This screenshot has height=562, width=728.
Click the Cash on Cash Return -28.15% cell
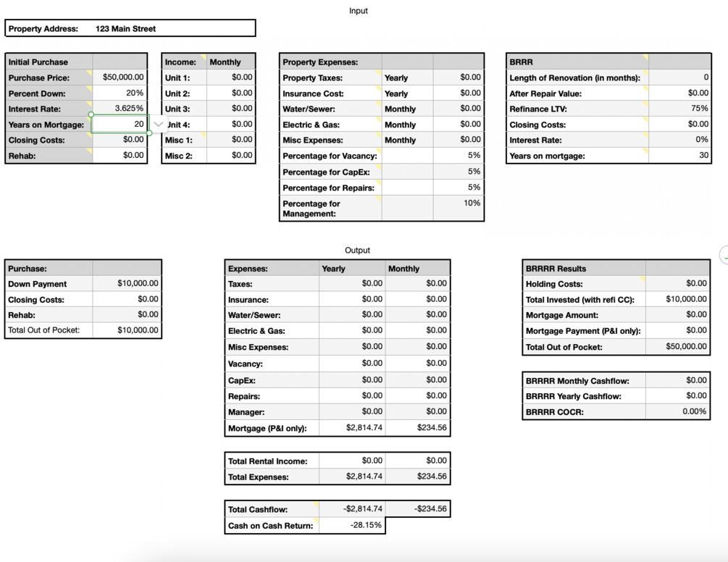pyautogui.click(x=352, y=525)
